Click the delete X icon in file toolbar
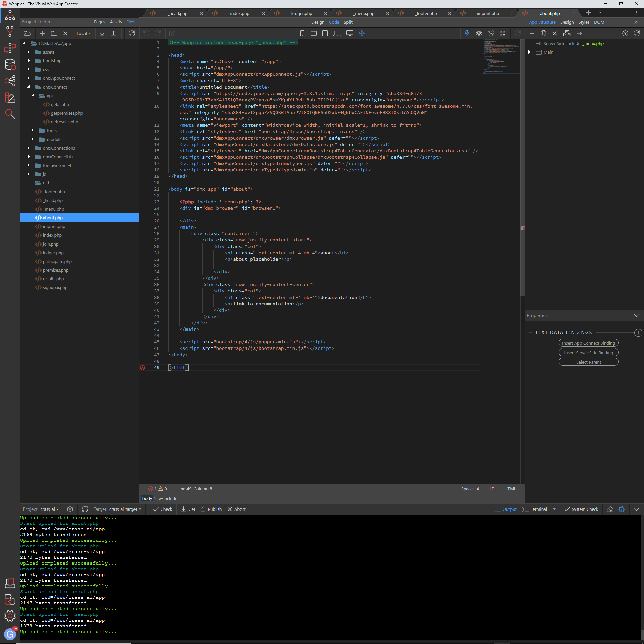 point(65,33)
